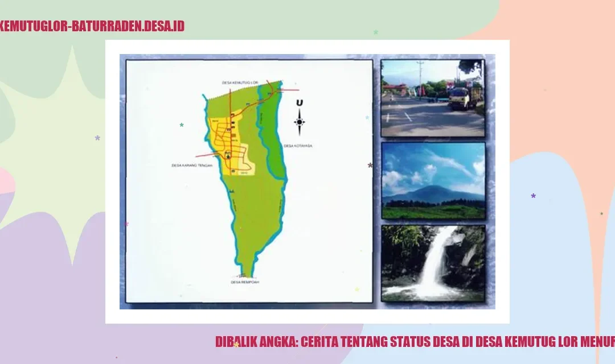Click the "Desa Kemutug Lor" map label
The height and width of the screenshot is (364, 615).
click(x=240, y=83)
